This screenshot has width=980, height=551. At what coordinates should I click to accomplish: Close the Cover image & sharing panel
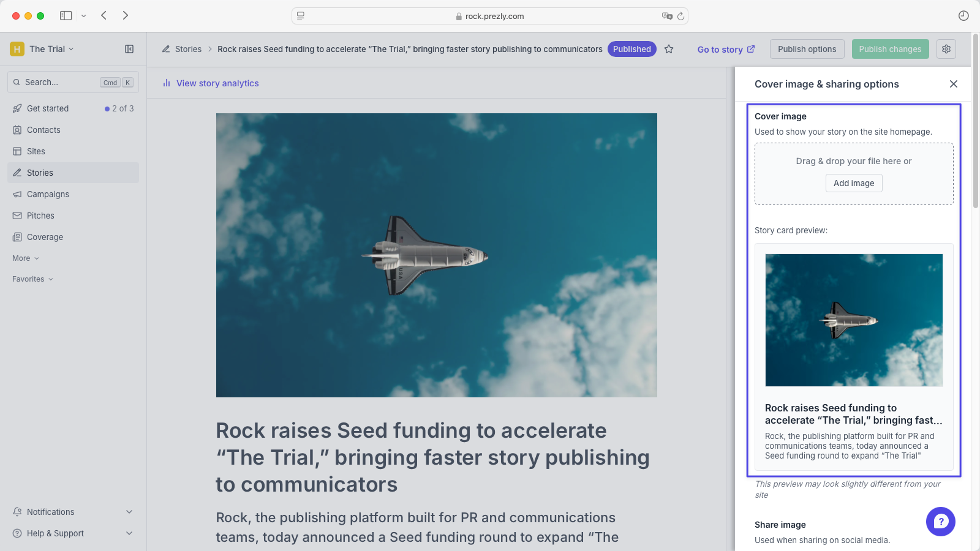[954, 84]
